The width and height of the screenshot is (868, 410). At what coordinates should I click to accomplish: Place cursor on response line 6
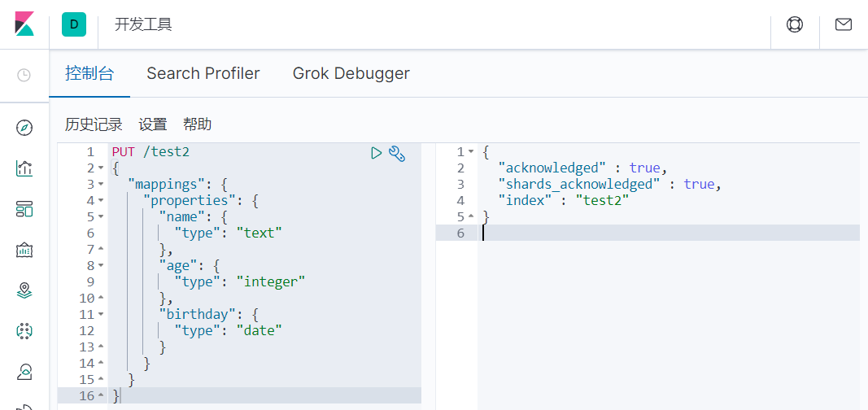click(668, 233)
